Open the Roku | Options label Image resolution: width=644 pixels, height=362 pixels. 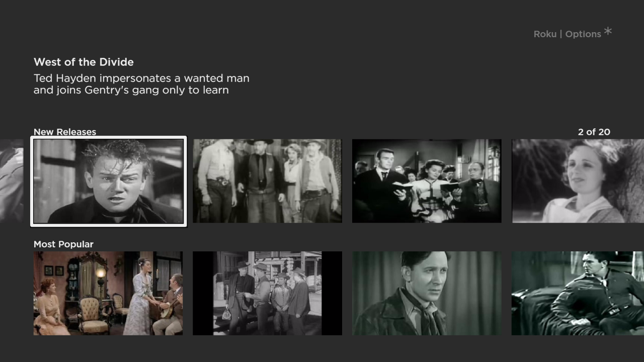click(x=568, y=34)
